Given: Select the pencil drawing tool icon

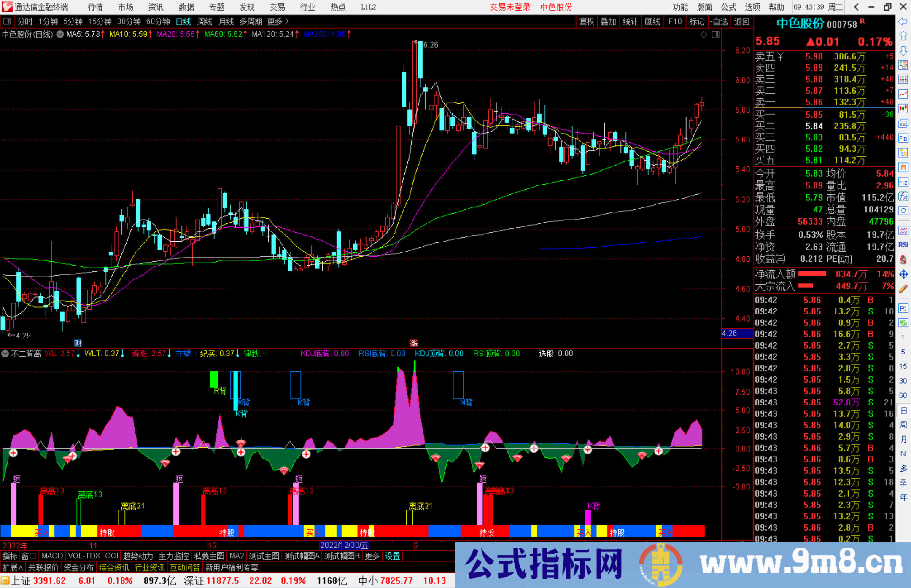Looking at the screenshot, I should click(x=903, y=289).
